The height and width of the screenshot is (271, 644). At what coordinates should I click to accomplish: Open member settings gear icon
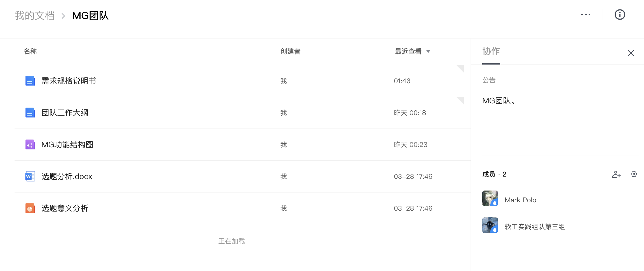634,174
